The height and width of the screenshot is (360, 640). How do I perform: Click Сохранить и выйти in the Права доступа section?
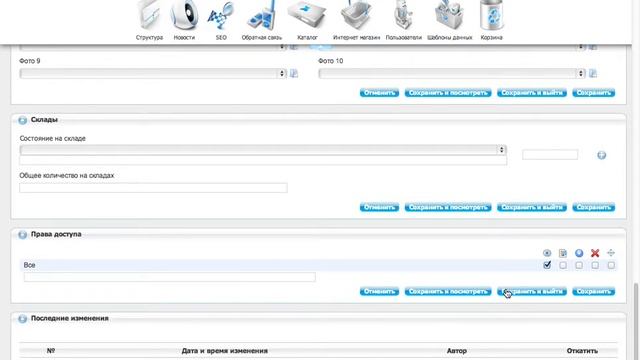point(531,291)
